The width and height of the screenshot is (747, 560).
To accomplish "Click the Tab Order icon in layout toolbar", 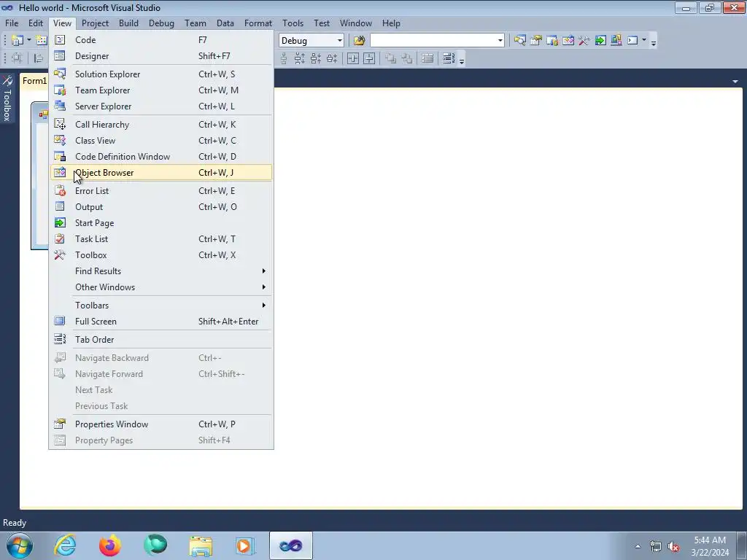I will click(449, 58).
